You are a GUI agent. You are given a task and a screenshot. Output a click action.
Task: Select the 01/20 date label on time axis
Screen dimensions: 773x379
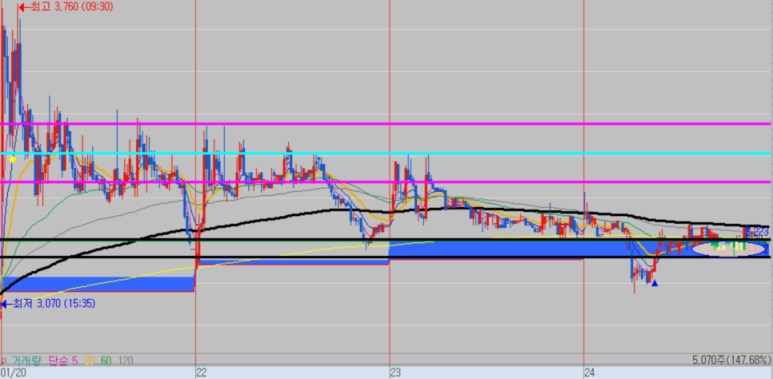(x=12, y=373)
